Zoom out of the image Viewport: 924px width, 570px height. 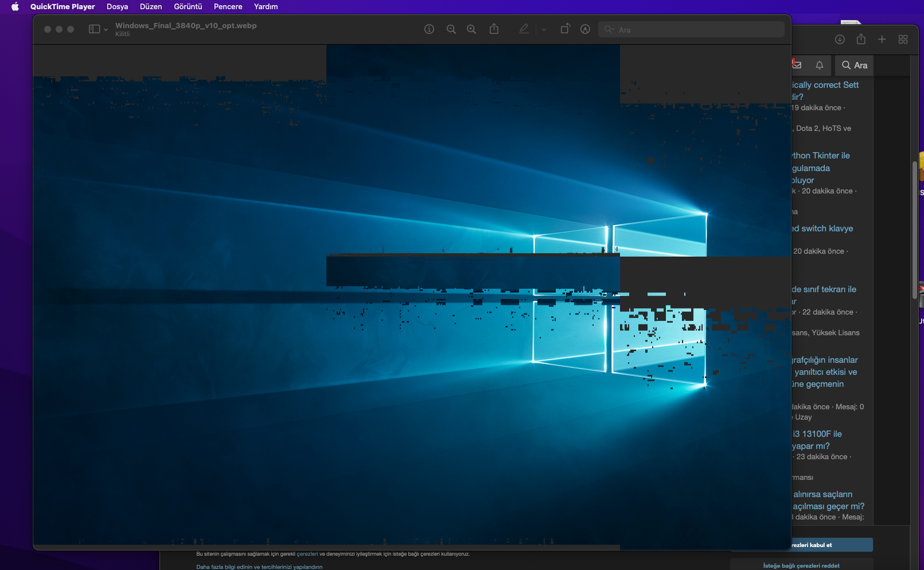[x=451, y=29]
